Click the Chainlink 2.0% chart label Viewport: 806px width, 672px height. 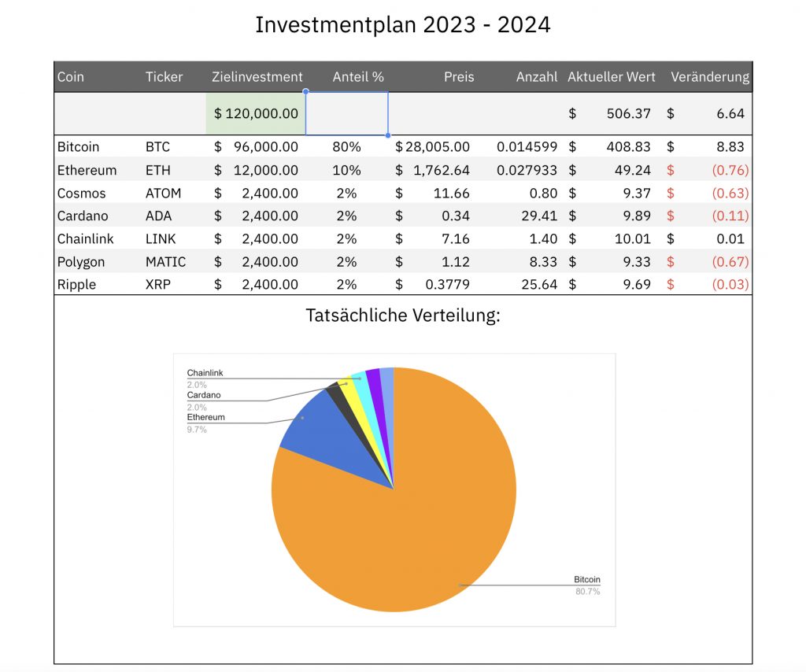(x=205, y=378)
